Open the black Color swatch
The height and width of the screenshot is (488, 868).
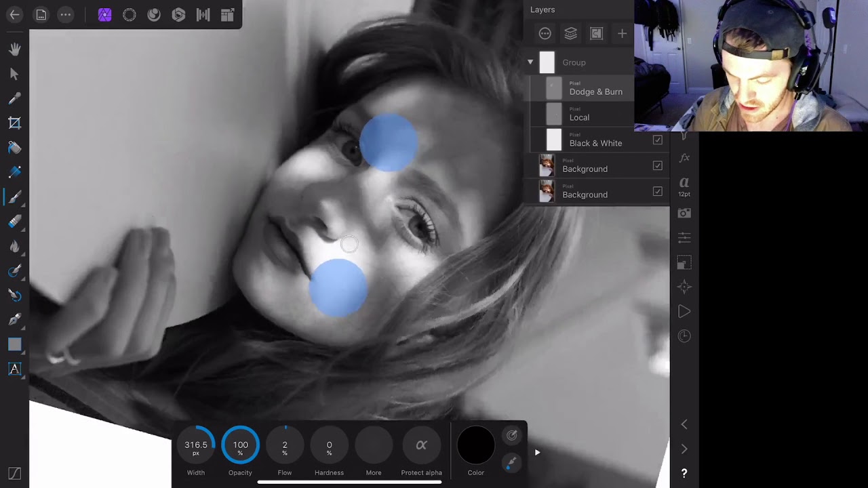click(476, 445)
